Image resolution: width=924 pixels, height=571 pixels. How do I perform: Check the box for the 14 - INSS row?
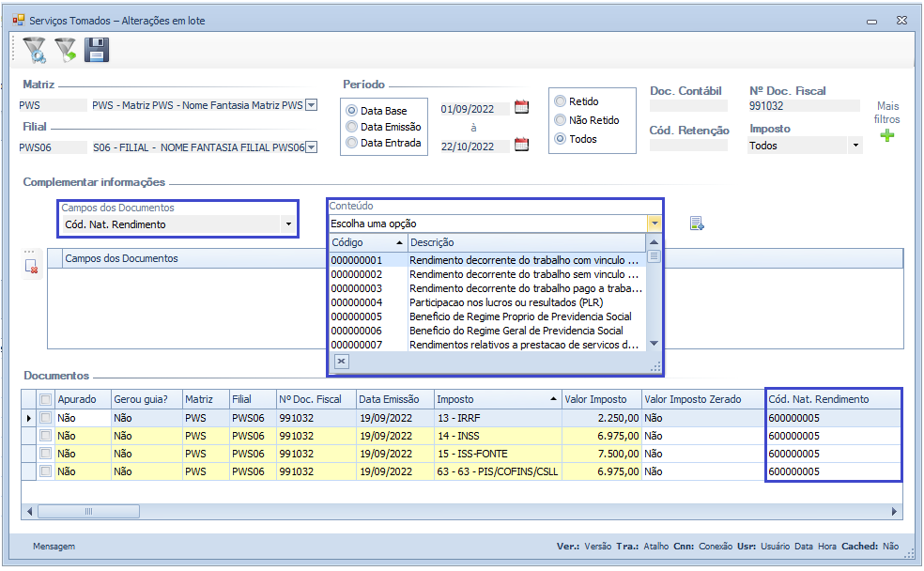45,436
